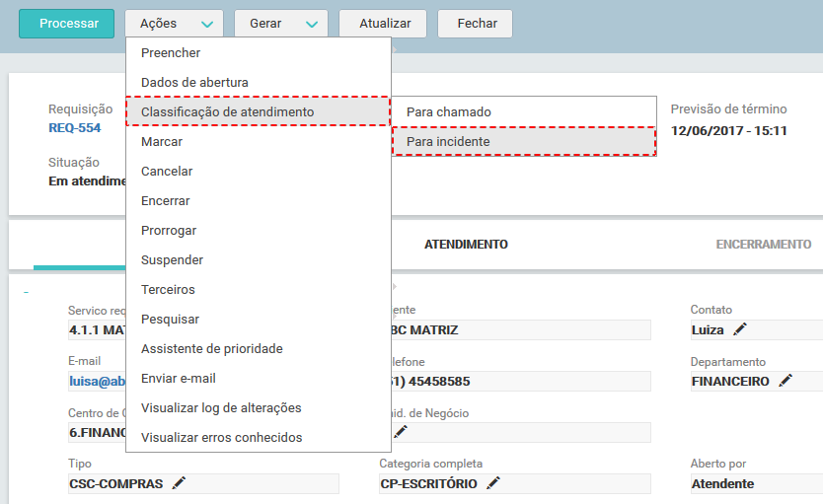Open Assistente de prioridade
Viewport: 823px width, 504px height.
pyautogui.click(x=259, y=349)
